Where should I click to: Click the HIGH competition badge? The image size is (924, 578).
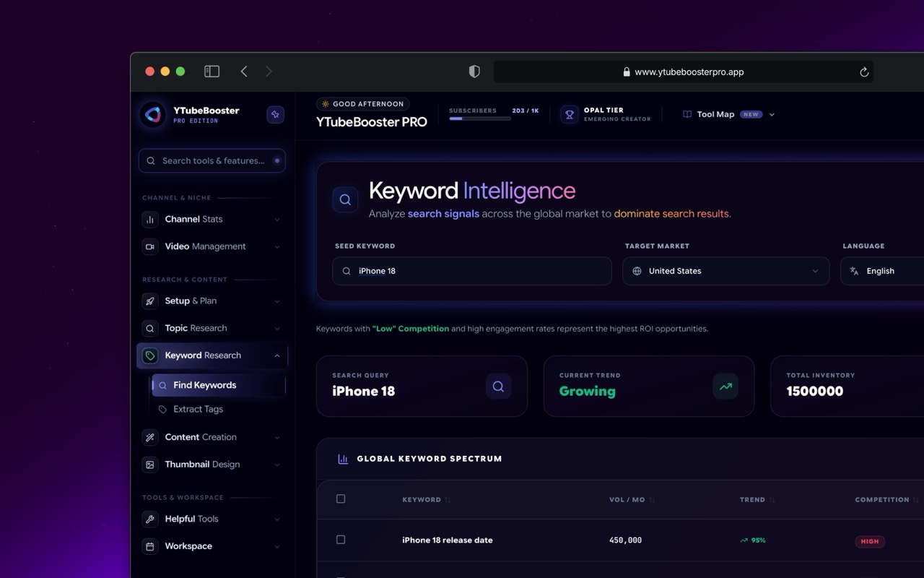tap(870, 541)
